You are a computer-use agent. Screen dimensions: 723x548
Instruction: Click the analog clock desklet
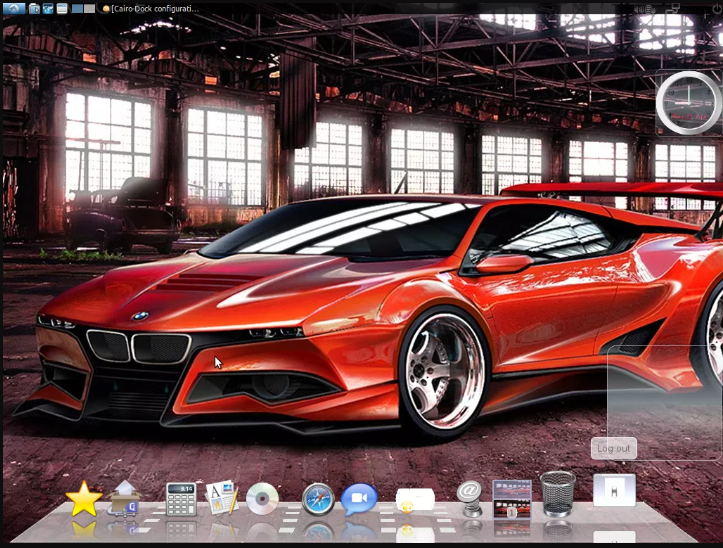click(x=688, y=103)
